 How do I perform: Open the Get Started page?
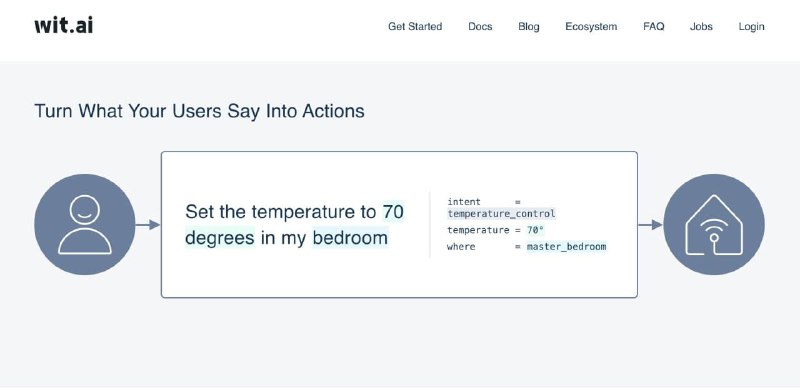pos(415,27)
